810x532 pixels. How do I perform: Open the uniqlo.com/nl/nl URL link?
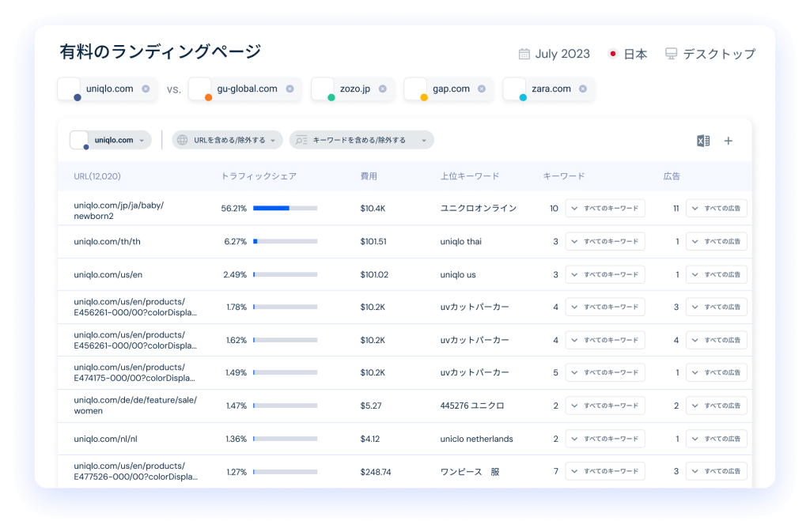click(105, 439)
